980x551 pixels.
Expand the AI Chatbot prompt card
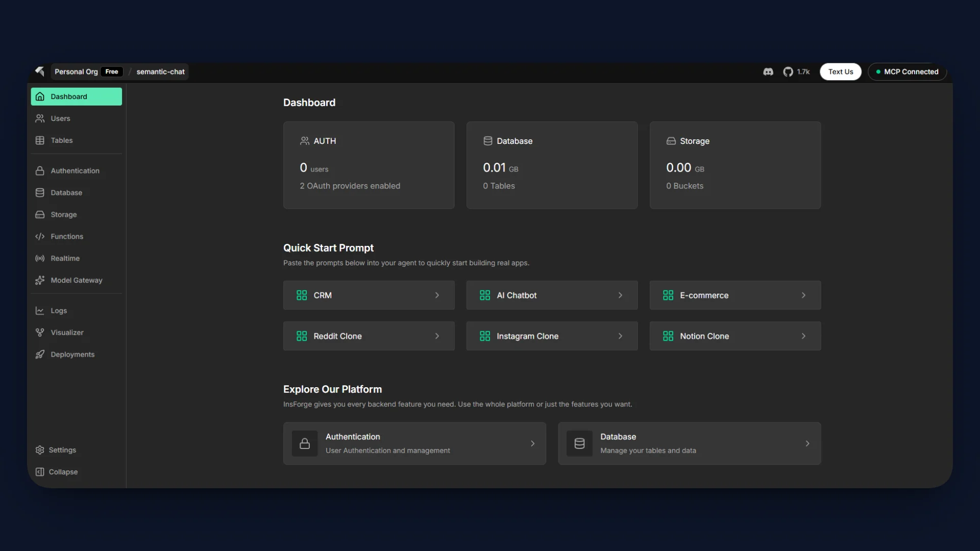[x=552, y=295]
